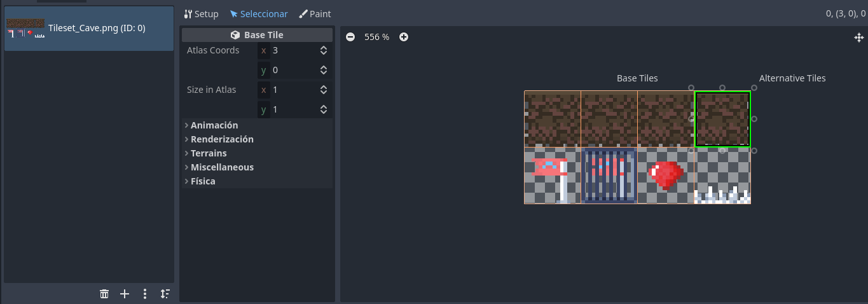Select Tileset_Cave.png atlas source

click(88, 29)
